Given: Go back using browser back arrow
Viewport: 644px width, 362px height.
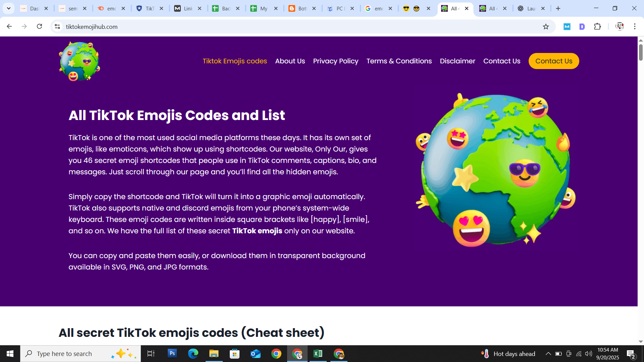Looking at the screenshot, I should click(x=9, y=26).
